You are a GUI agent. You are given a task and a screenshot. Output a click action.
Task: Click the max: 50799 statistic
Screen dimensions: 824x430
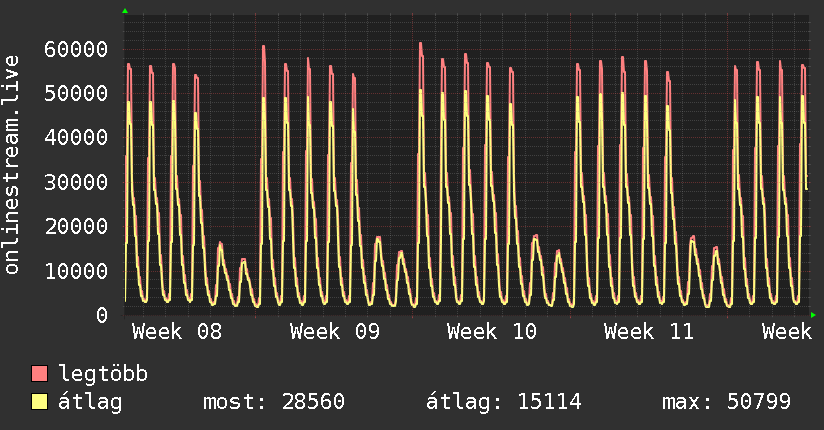pos(726,402)
